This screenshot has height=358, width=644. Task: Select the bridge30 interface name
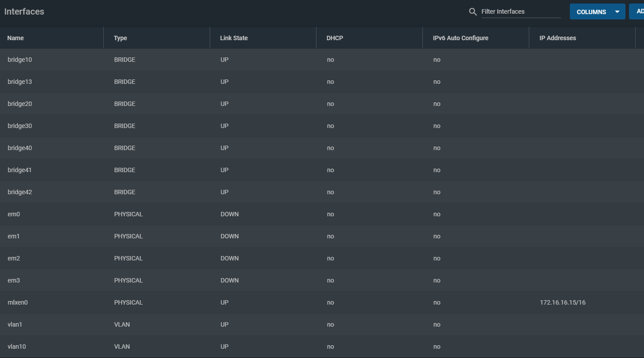pos(20,126)
